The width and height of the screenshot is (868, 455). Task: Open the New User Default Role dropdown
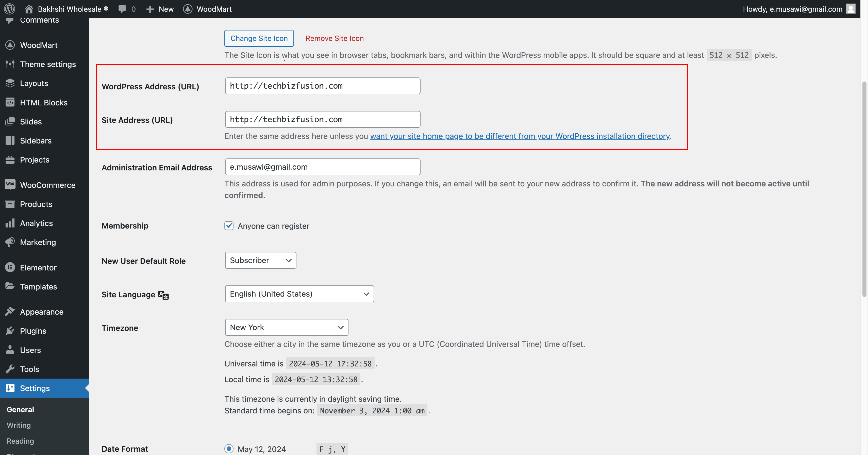point(260,260)
